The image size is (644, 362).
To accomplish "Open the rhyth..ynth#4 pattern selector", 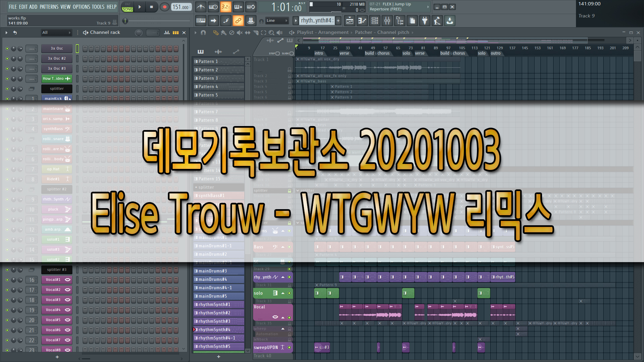I will click(316, 21).
